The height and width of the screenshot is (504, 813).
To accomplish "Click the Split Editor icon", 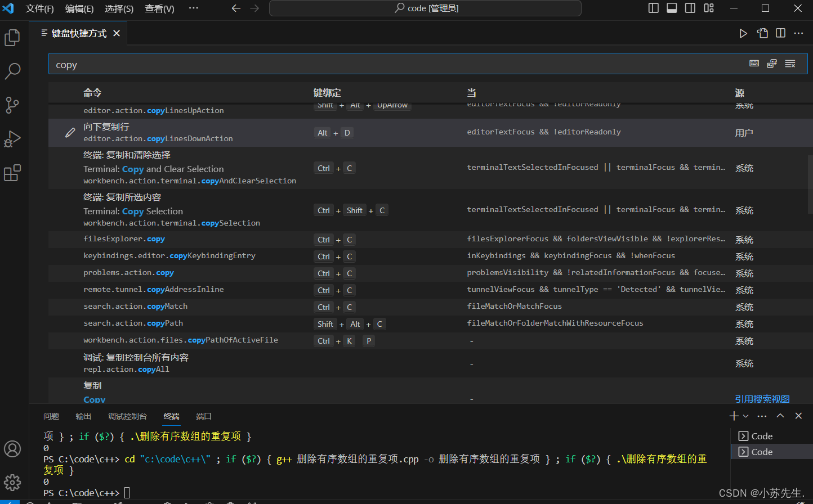I will [780, 33].
